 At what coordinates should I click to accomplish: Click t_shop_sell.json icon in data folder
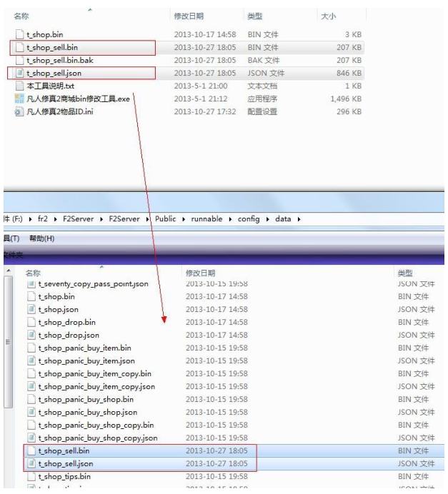[x=31, y=463]
